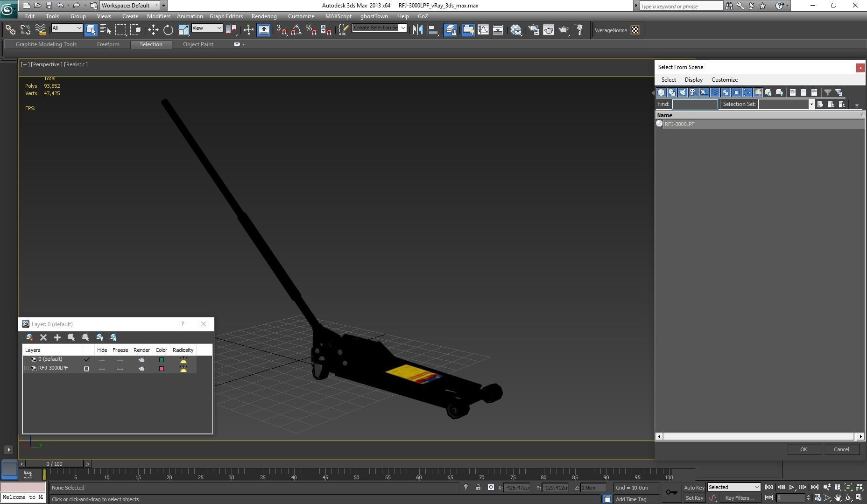This screenshot has width=867, height=504.
Task: Click color swatch of 0 (default) layer
Action: click(x=162, y=360)
